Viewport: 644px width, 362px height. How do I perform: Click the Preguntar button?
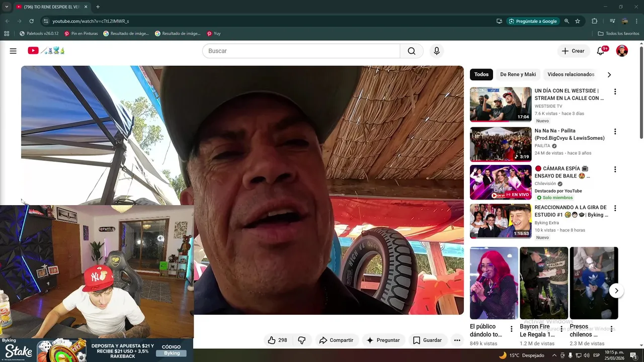coord(383,340)
